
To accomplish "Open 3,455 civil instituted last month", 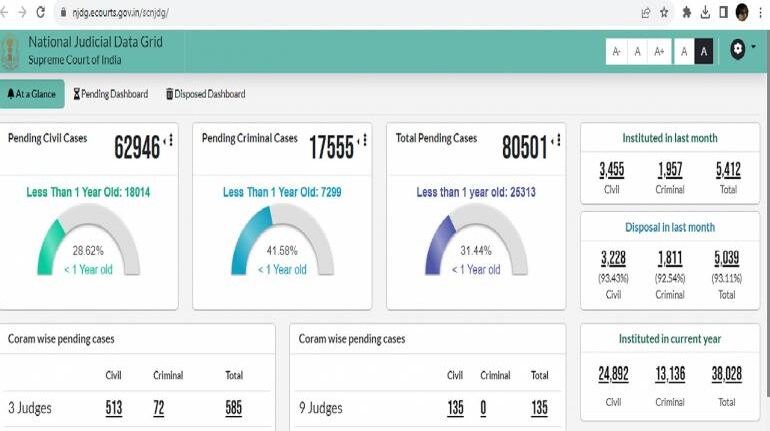I will [x=611, y=170].
